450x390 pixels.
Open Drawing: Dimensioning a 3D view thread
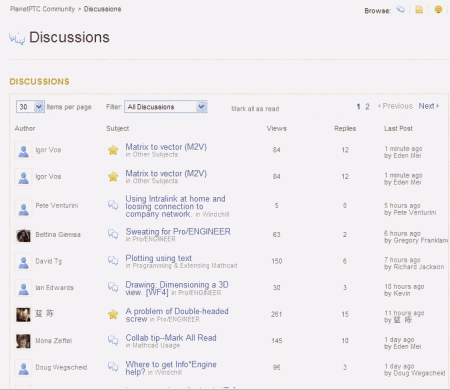pyautogui.click(x=177, y=288)
